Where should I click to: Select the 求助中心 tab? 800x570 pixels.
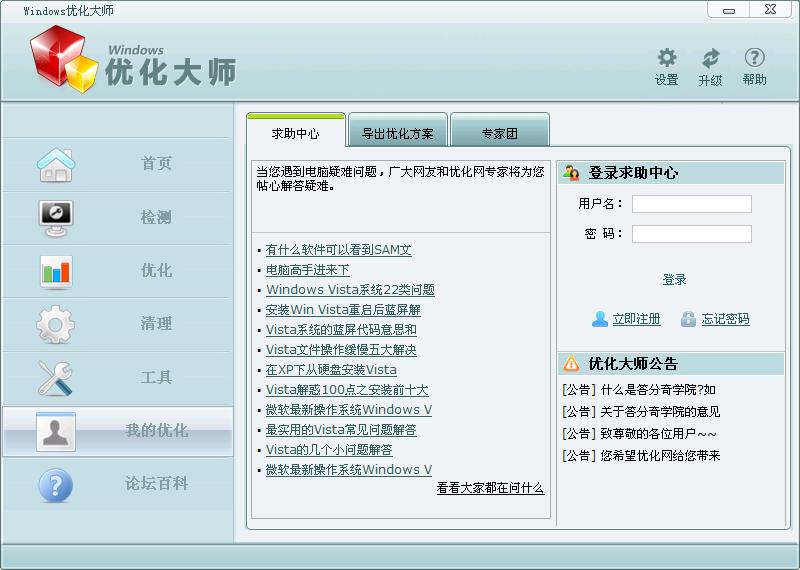pos(295,131)
